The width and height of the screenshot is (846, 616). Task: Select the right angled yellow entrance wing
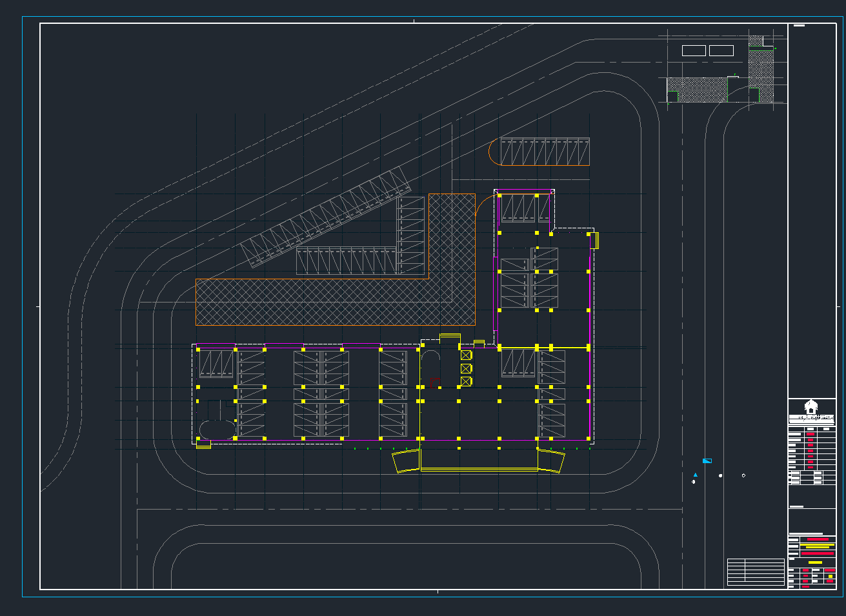[551, 461]
